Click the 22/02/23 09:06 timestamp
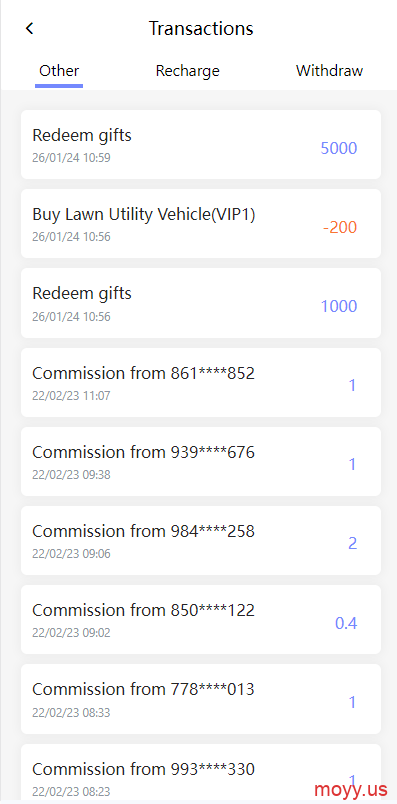This screenshot has height=804, width=397. 71,554
